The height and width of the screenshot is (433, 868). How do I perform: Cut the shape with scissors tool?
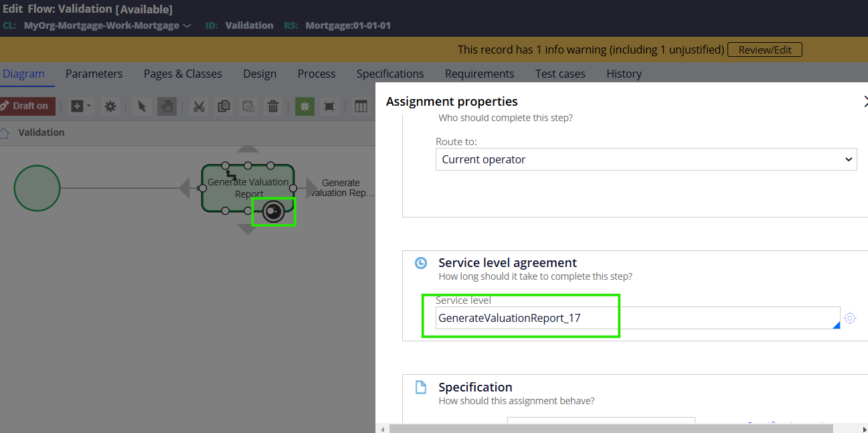click(198, 106)
